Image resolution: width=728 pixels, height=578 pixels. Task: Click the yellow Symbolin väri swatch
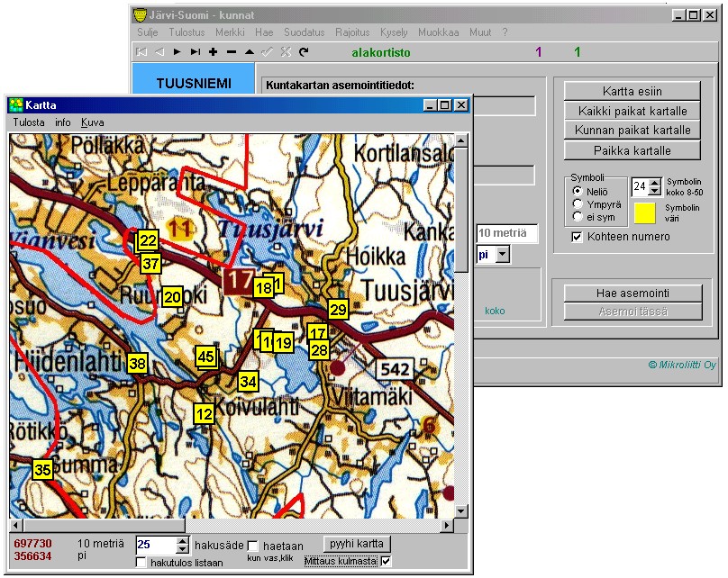pyautogui.click(x=644, y=213)
